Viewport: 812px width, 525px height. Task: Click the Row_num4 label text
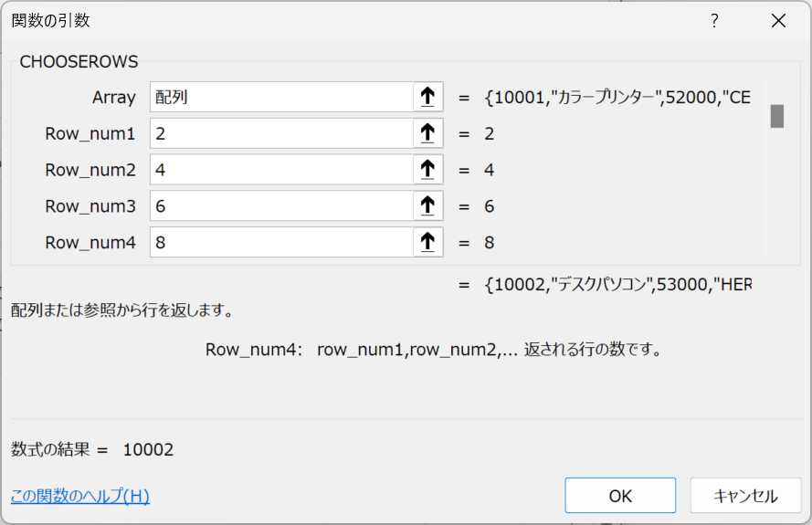click(90, 242)
